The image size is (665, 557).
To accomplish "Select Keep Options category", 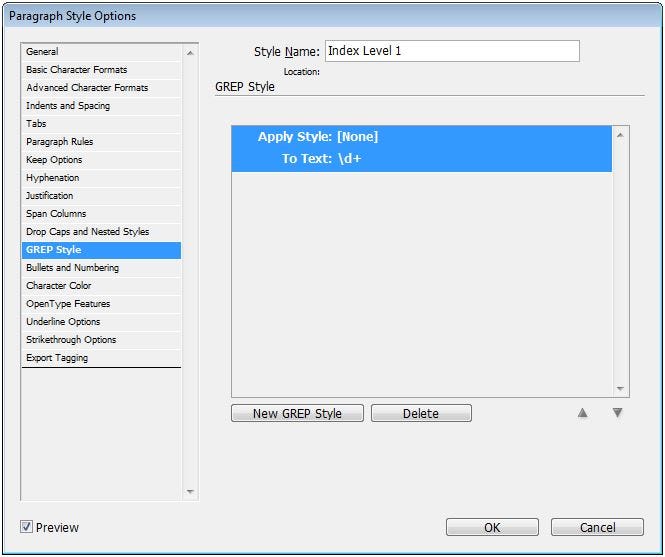I will tap(101, 160).
